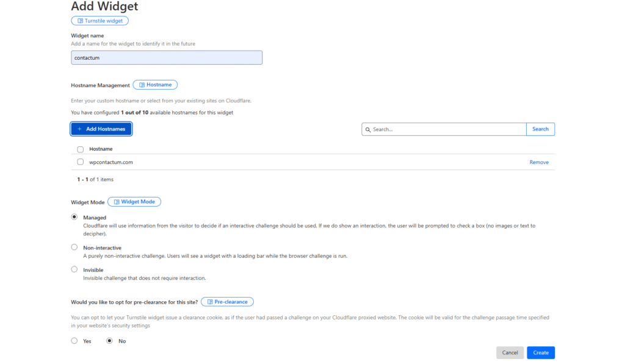Select the Invisible widget mode
Viewport: 625px width, 364px height.
(74, 269)
